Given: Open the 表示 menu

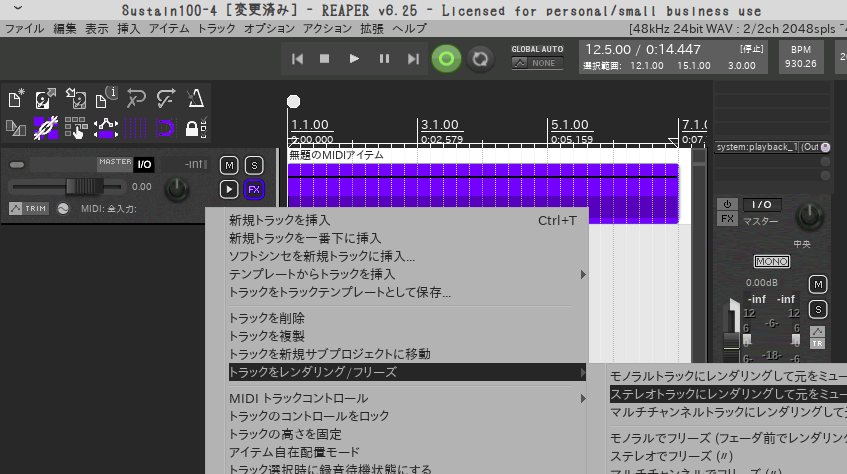Looking at the screenshot, I should [x=97, y=29].
